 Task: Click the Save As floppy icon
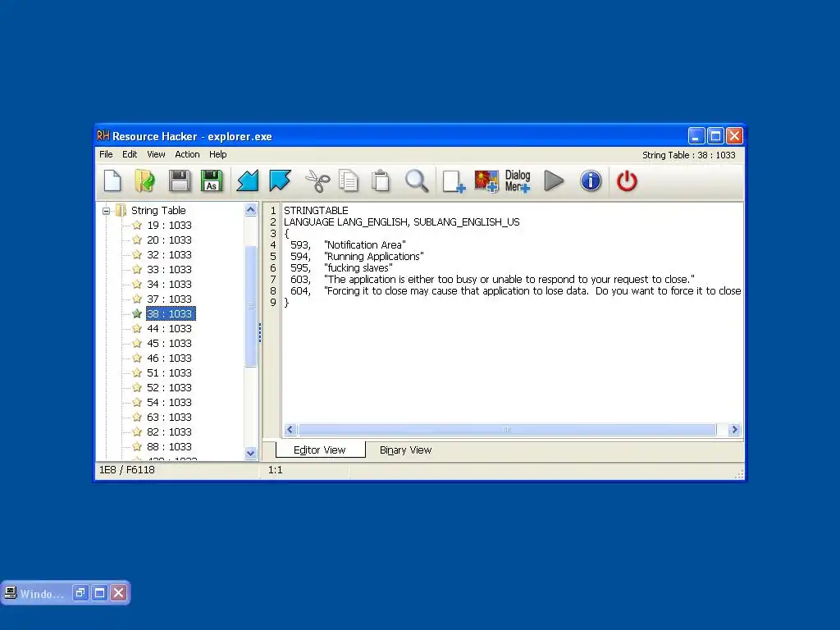tap(212, 181)
